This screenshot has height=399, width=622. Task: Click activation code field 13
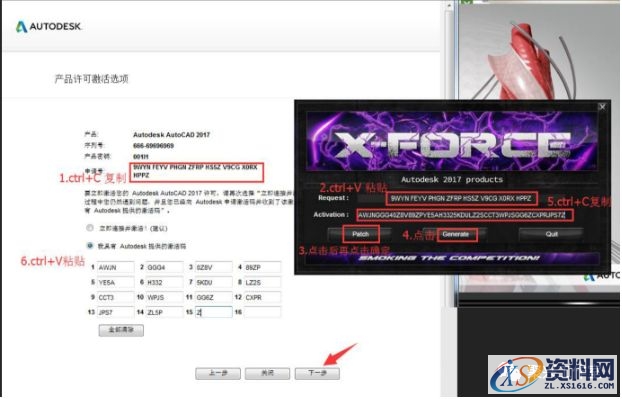click(x=115, y=312)
